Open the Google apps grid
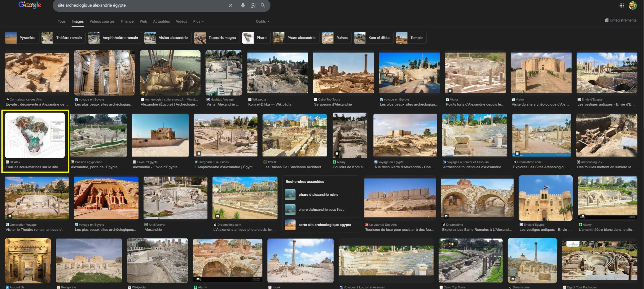The width and height of the screenshot is (644, 289). tap(621, 5)
